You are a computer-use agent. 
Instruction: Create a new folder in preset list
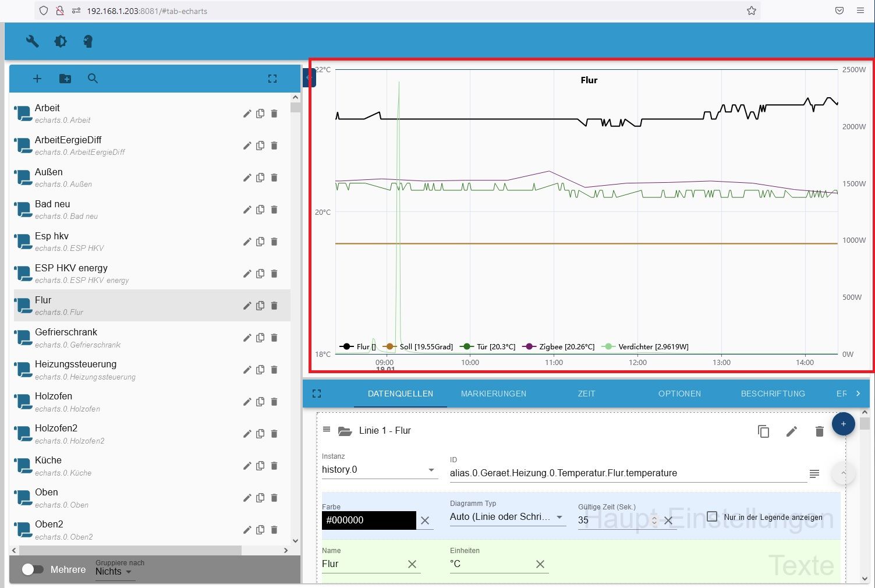(65, 79)
